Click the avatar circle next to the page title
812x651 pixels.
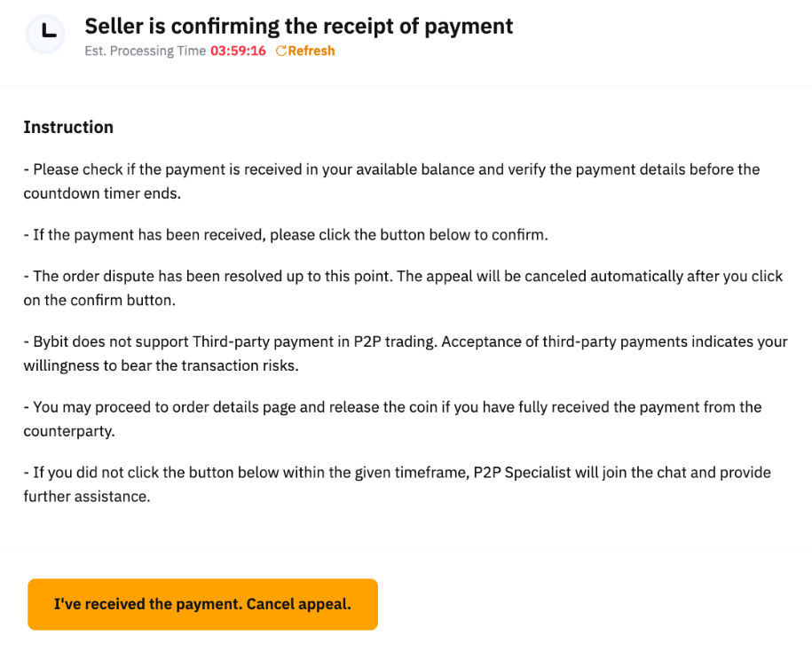(44, 35)
